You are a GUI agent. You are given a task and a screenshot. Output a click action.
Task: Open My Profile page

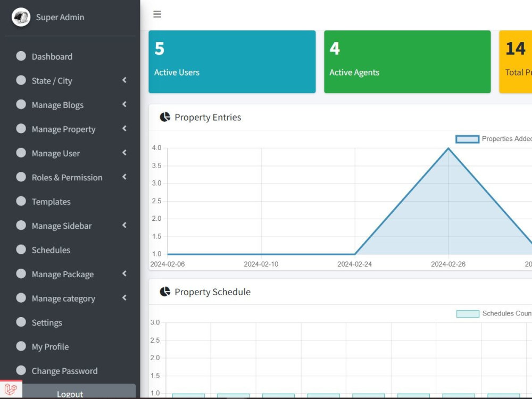click(x=70, y=347)
